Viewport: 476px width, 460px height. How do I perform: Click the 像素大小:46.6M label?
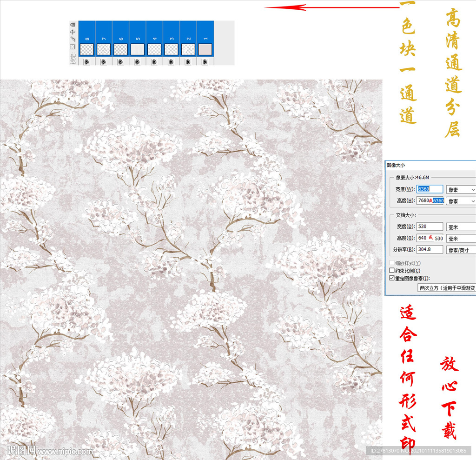412,177
